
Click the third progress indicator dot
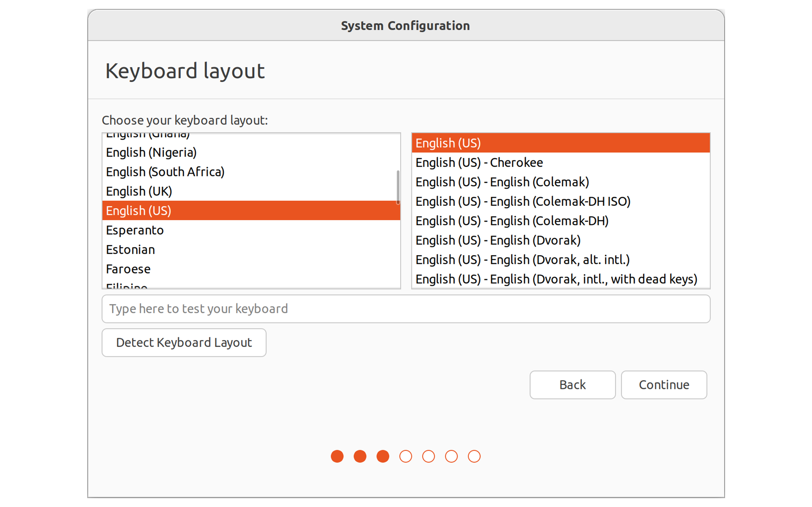coord(383,456)
